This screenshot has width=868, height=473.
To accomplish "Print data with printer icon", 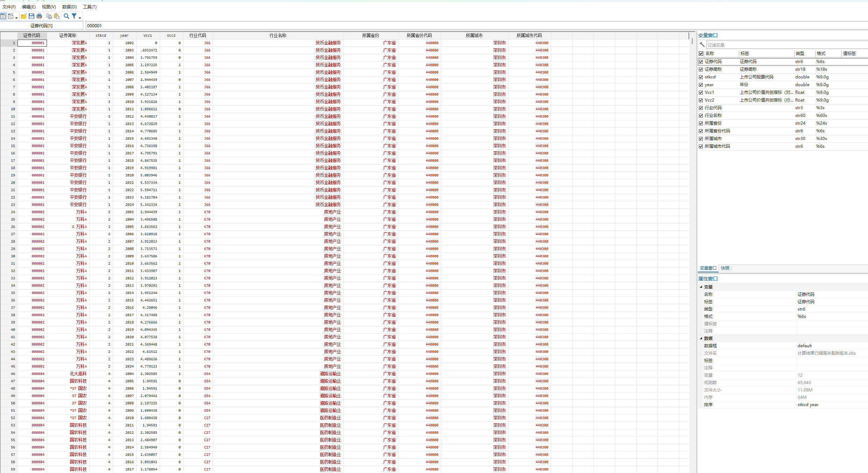I will (39, 16).
